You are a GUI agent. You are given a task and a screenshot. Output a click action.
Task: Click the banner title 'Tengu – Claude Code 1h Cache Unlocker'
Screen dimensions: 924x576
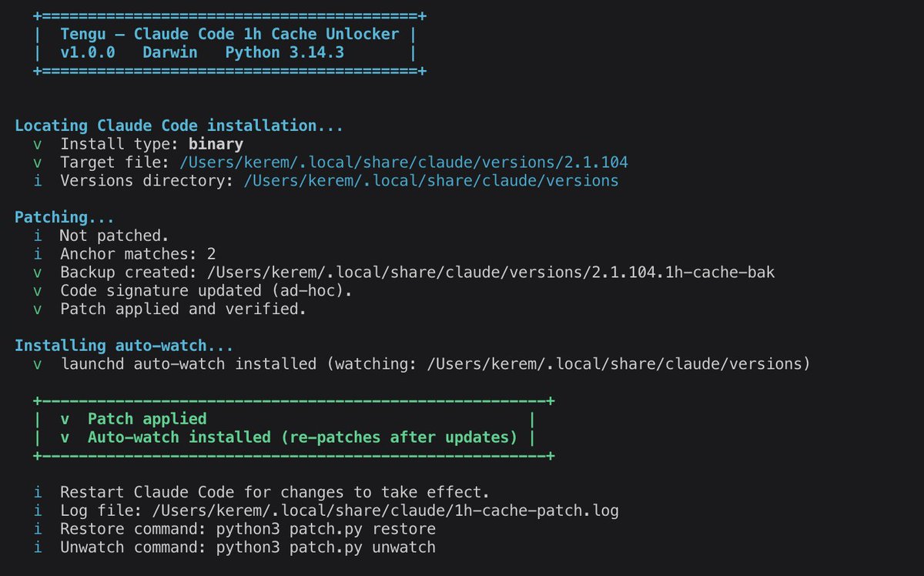pos(229,35)
